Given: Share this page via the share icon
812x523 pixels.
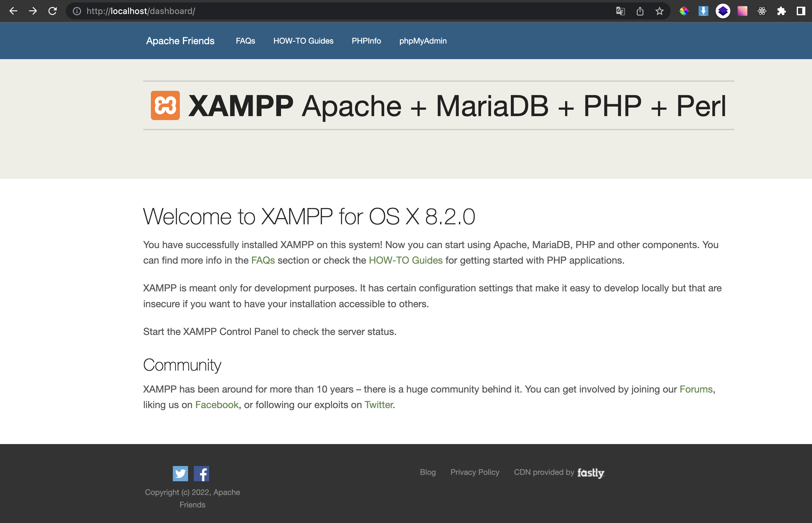Looking at the screenshot, I should coord(640,11).
